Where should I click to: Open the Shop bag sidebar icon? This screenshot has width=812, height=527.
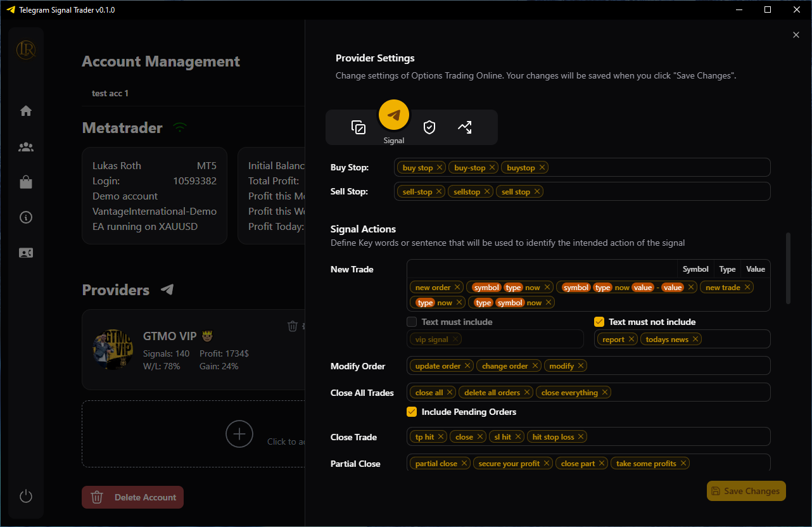tap(26, 182)
